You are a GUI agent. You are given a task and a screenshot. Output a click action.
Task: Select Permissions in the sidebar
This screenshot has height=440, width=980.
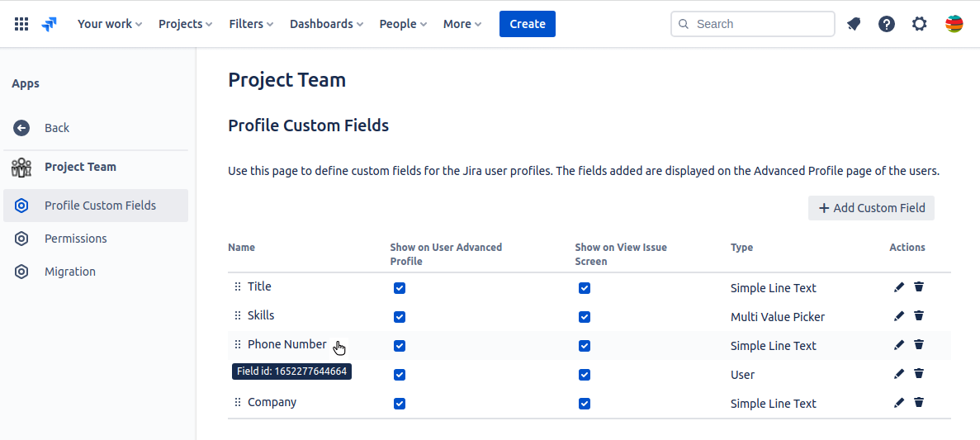tap(76, 239)
